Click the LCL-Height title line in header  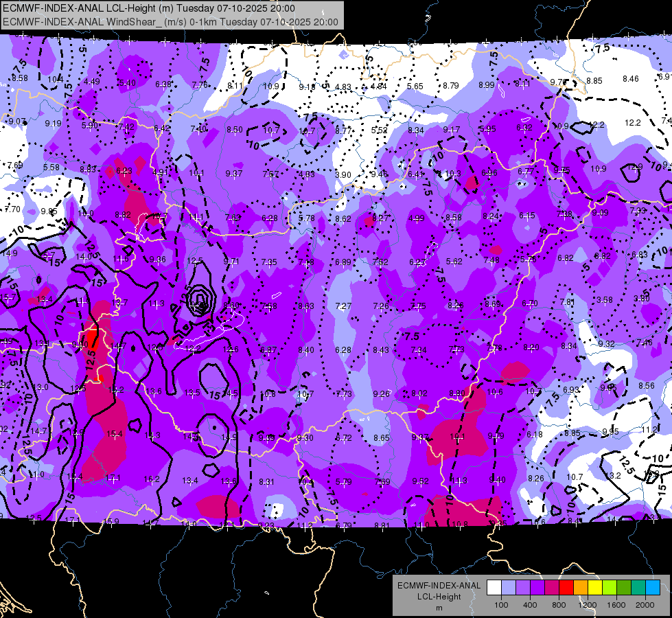(x=149, y=8)
